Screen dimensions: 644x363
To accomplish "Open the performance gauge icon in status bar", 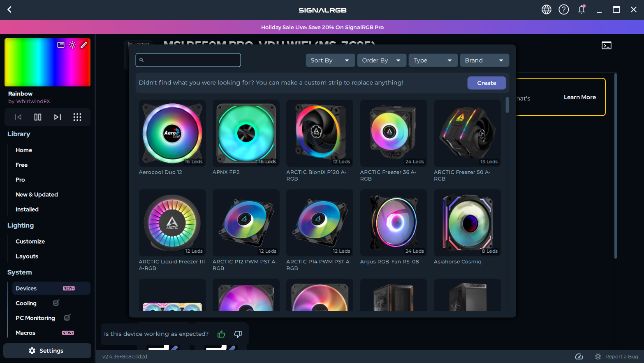I will [x=579, y=356].
